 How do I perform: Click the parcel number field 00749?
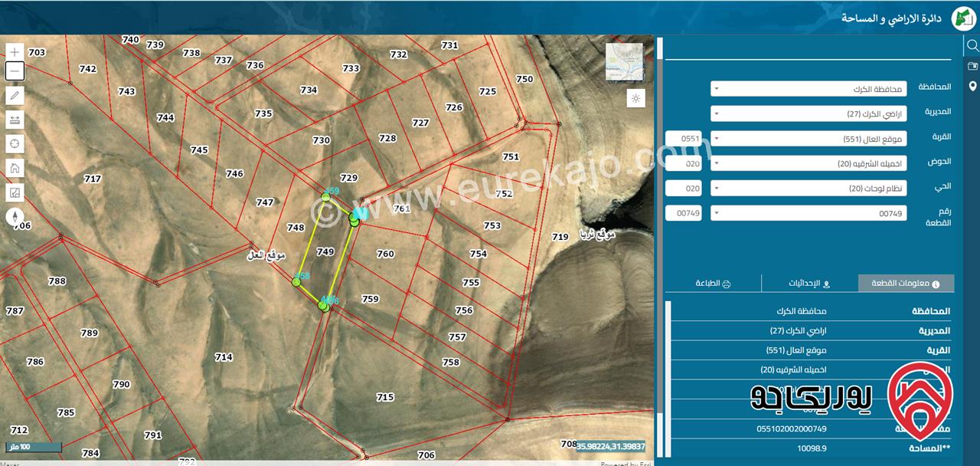[x=684, y=213]
